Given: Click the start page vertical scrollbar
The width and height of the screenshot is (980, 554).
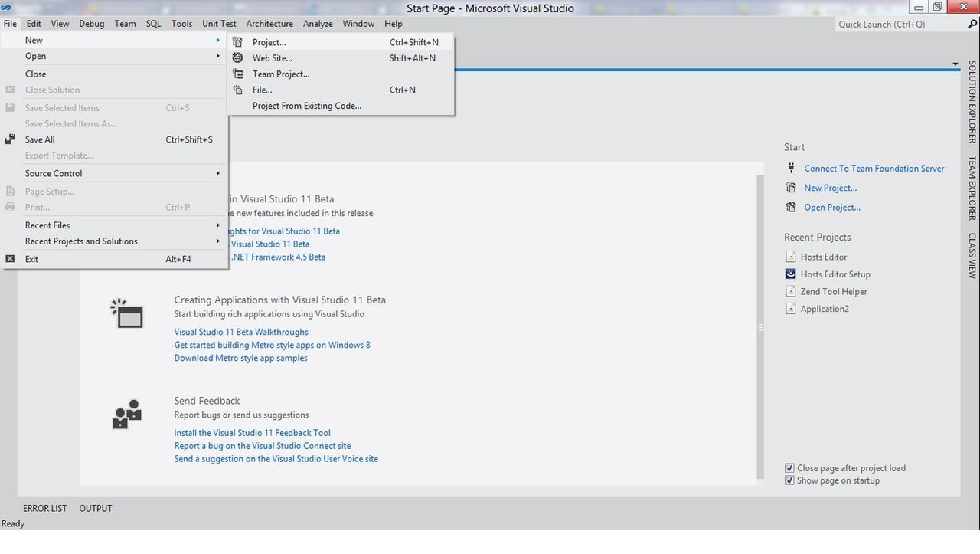Looking at the screenshot, I should (x=760, y=328).
